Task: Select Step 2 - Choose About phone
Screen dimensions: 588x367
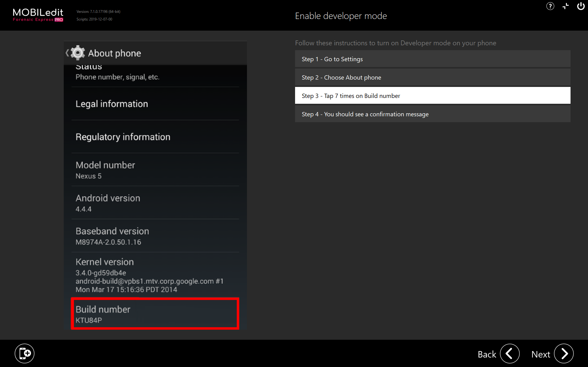Action: coord(433,77)
